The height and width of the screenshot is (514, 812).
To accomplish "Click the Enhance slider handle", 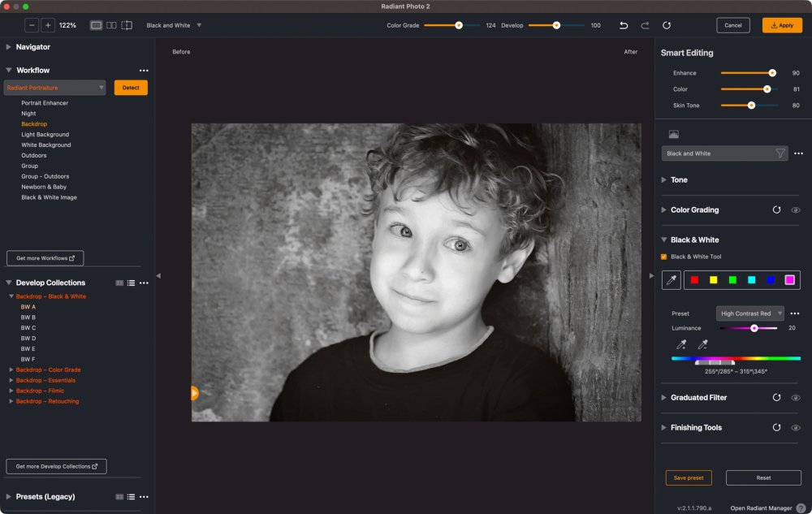I will 772,73.
